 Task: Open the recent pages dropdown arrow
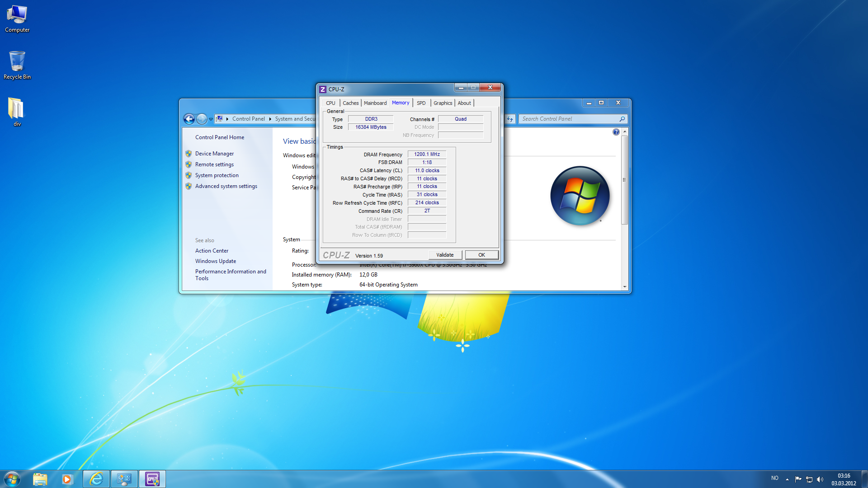click(211, 119)
